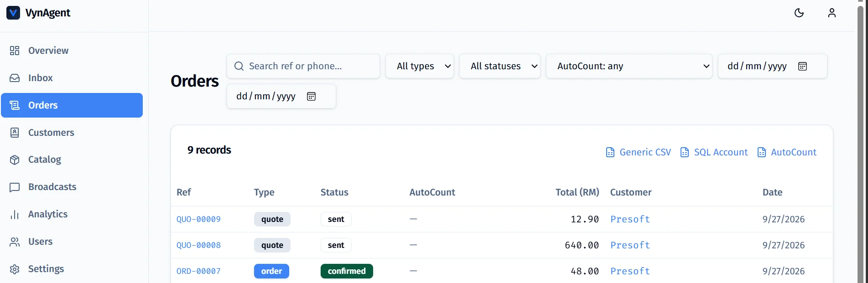Click the 9 records count label
The height and width of the screenshot is (283, 868).
coord(209,150)
